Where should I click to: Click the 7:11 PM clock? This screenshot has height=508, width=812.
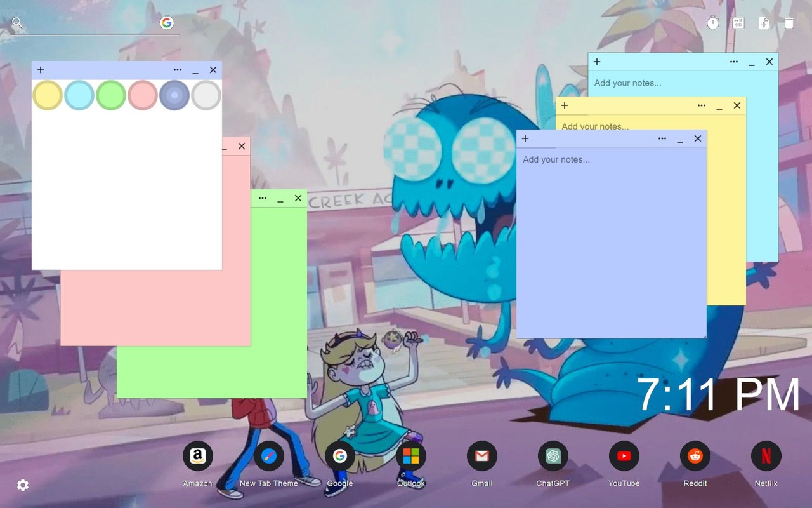718,396
